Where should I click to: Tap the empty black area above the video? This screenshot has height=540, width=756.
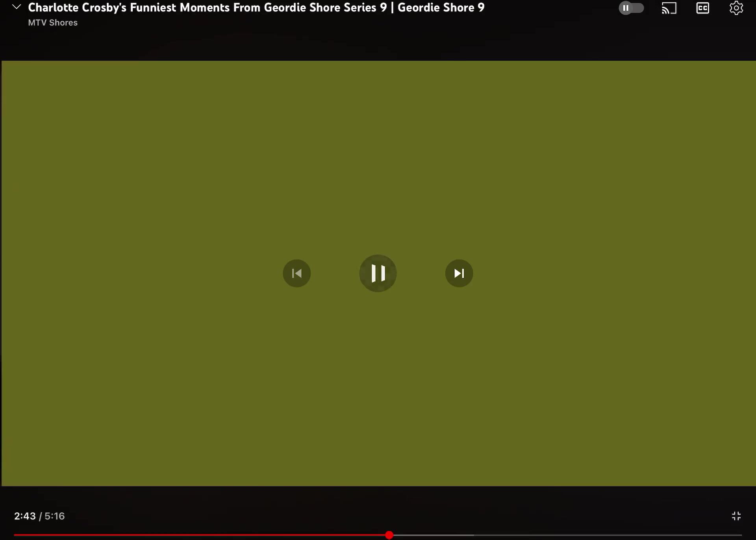[x=378, y=43]
